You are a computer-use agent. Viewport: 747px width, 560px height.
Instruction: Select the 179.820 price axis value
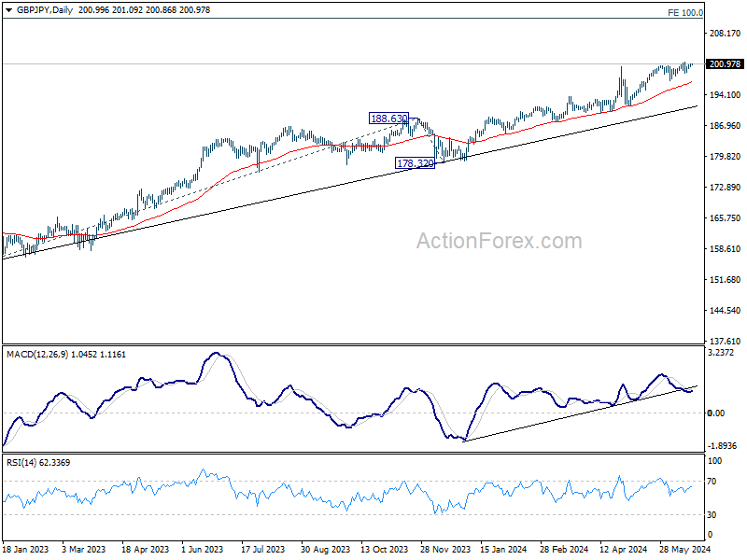click(726, 157)
